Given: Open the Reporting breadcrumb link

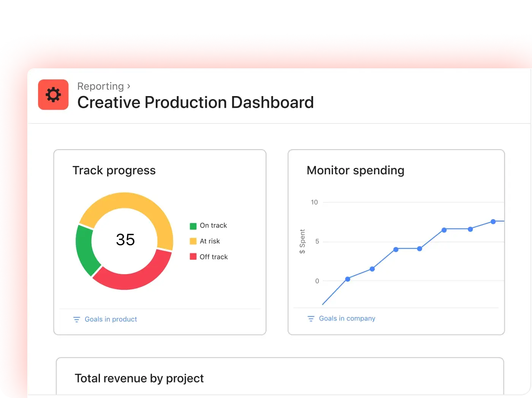Looking at the screenshot, I should [x=101, y=86].
